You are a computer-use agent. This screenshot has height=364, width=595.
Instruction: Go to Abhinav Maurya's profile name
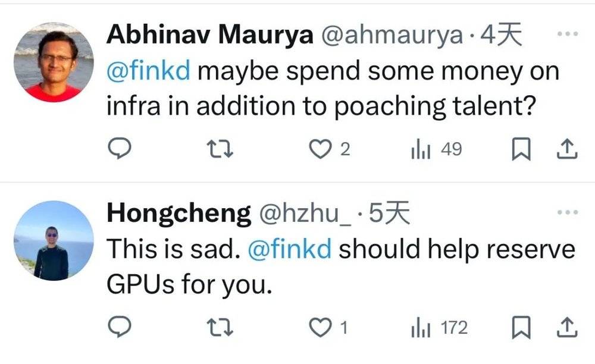[x=209, y=36]
